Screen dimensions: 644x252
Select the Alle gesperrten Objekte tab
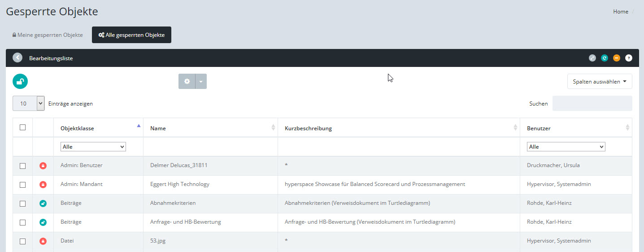click(x=131, y=35)
